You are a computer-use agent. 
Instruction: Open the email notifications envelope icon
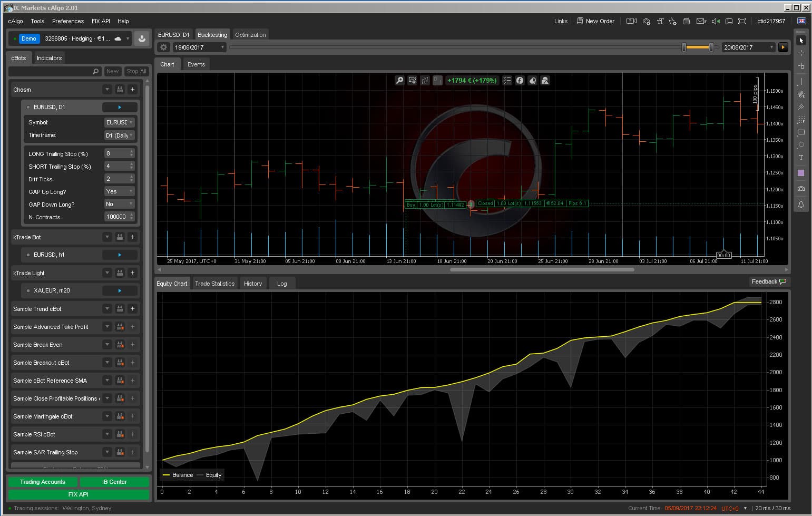click(701, 21)
